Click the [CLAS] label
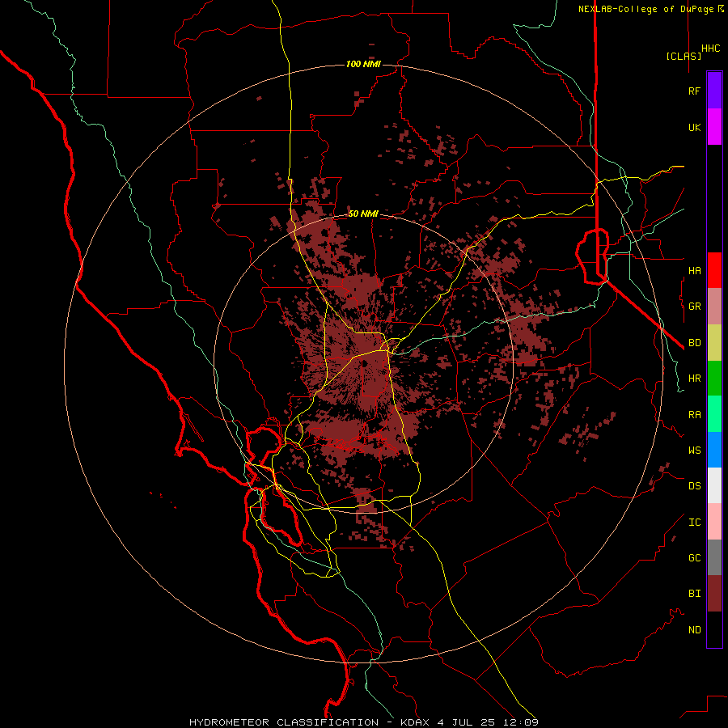 684,56
